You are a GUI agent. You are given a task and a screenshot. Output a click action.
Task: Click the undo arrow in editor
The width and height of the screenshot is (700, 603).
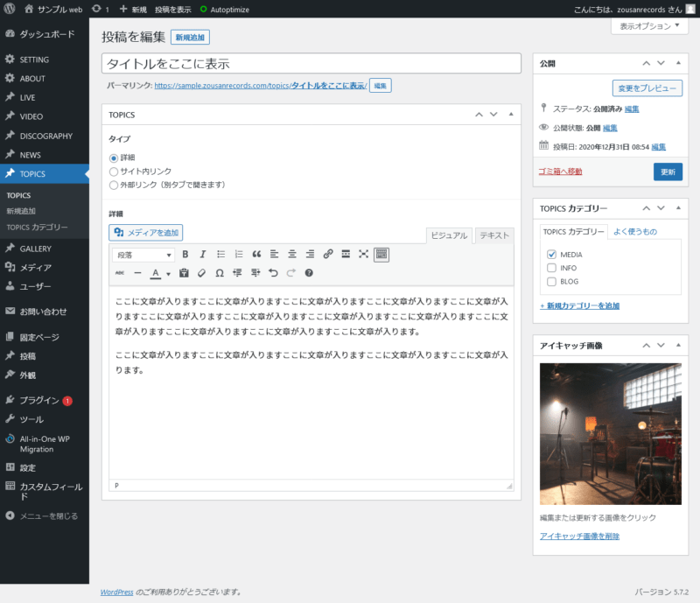click(273, 273)
